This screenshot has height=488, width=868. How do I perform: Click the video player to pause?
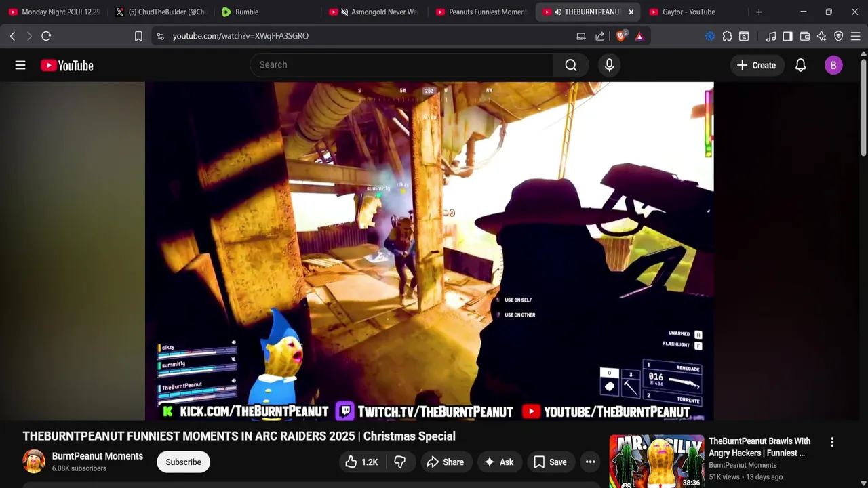click(429, 251)
